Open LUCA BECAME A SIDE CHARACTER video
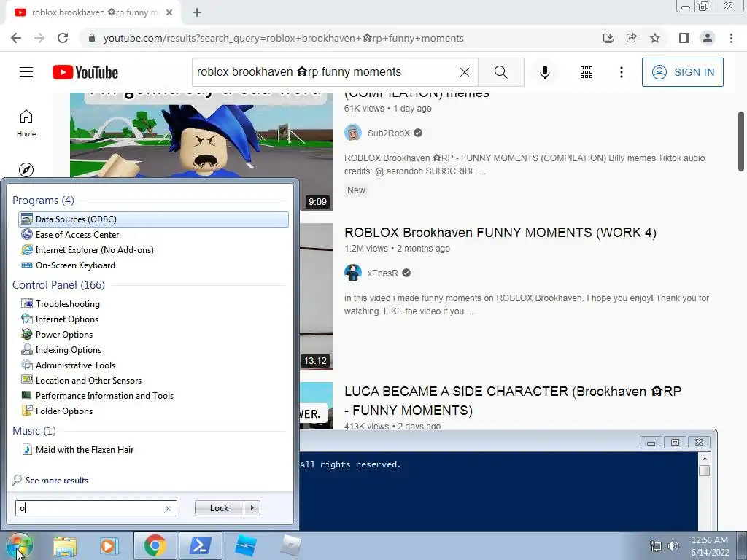The image size is (747, 560). 513,400
